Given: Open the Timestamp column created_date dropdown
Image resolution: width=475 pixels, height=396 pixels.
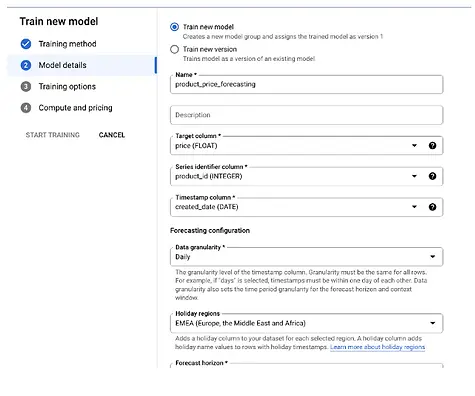Looking at the screenshot, I should pyautogui.click(x=414, y=207).
